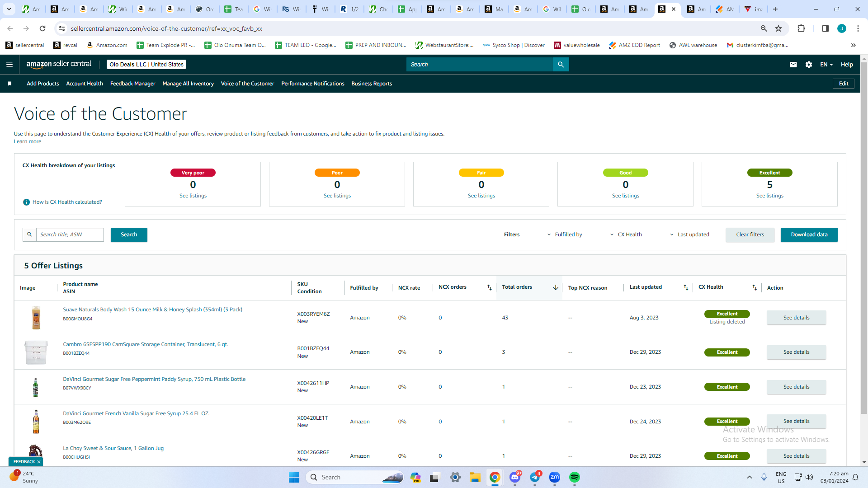The image size is (868, 488).
Task: Click the search magnifier button in header
Action: (561, 65)
